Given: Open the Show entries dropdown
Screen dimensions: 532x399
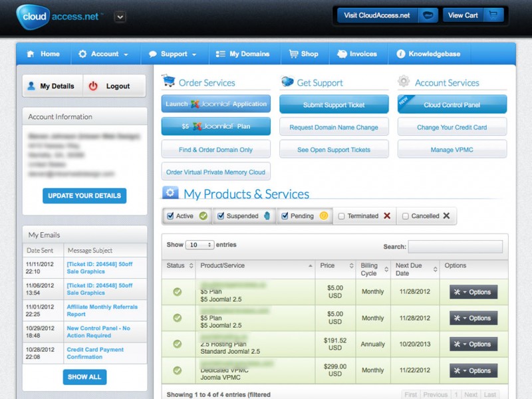Looking at the screenshot, I should [x=200, y=245].
